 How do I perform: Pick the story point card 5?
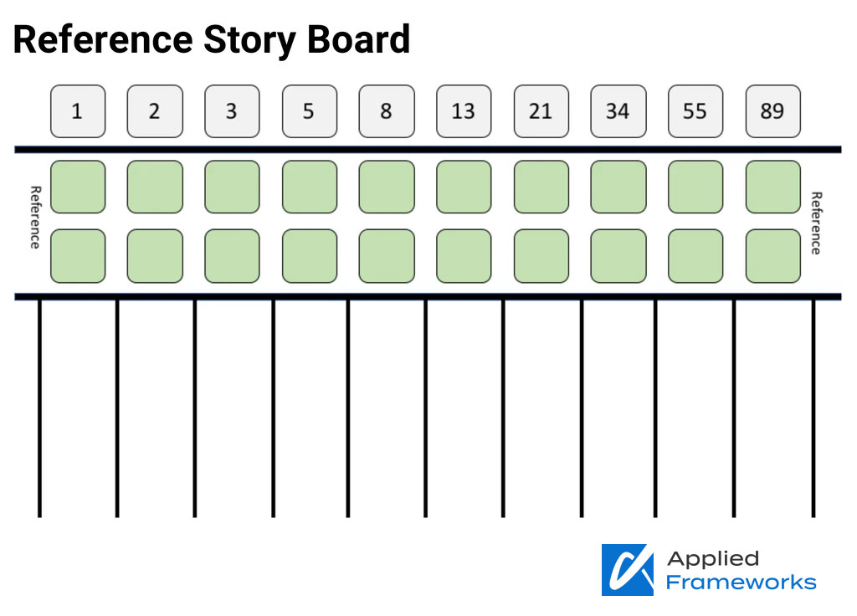(x=310, y=111)
